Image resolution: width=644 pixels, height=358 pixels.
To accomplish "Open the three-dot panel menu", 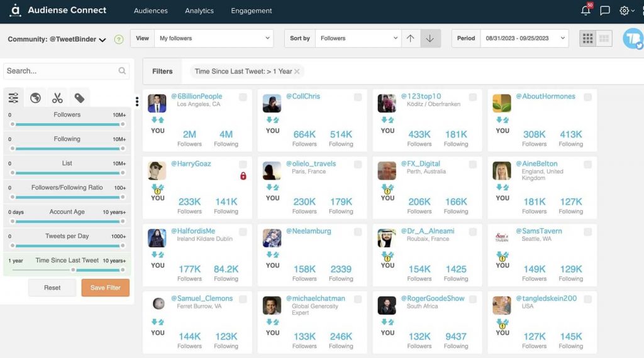I will (x=136, y=101).
